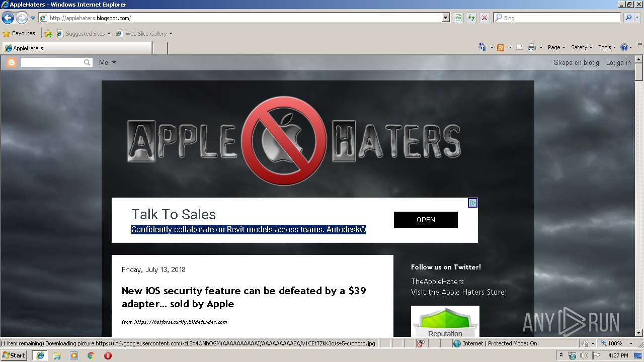Click the AppleHaters header banner
The height and width of the screenshot is (362, 644).
pos(294,140)
